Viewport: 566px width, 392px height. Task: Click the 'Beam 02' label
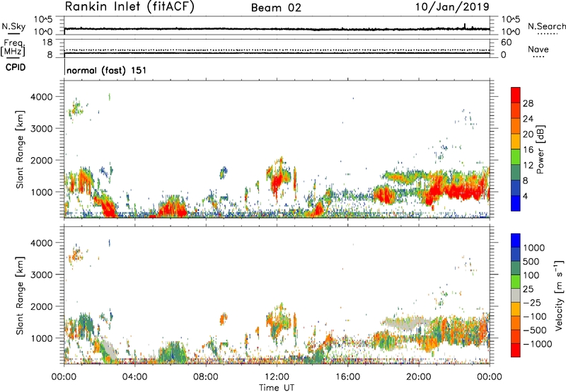276,8
